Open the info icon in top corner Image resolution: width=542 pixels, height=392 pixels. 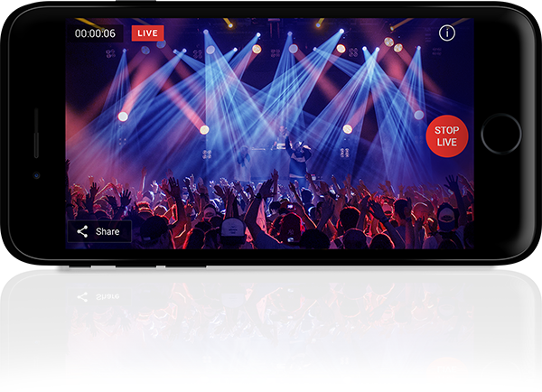[447, 33]
